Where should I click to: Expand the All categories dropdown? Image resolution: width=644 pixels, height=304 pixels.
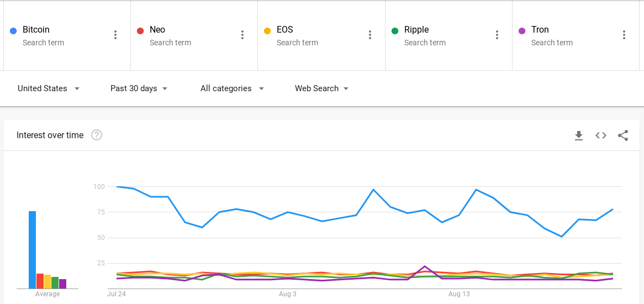[232, 88]
